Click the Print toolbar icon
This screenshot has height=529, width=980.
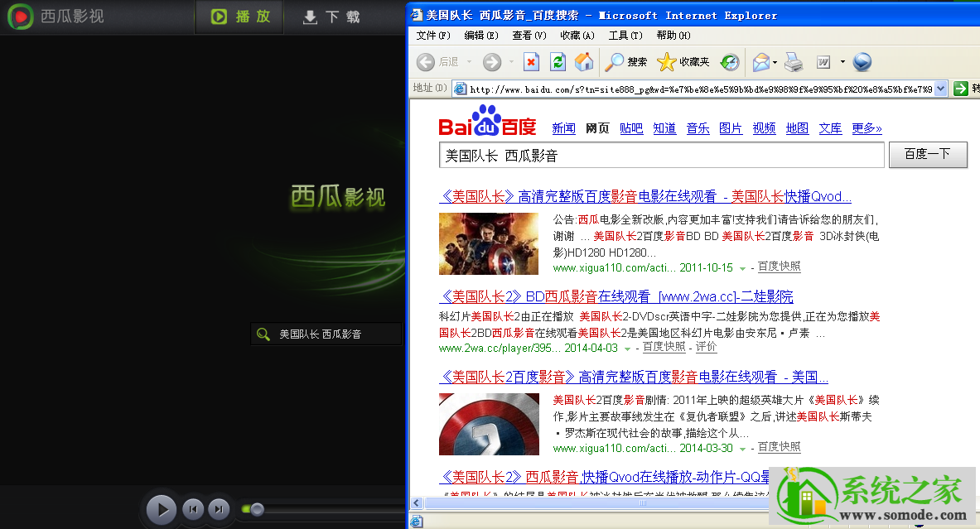coord(794,62)
